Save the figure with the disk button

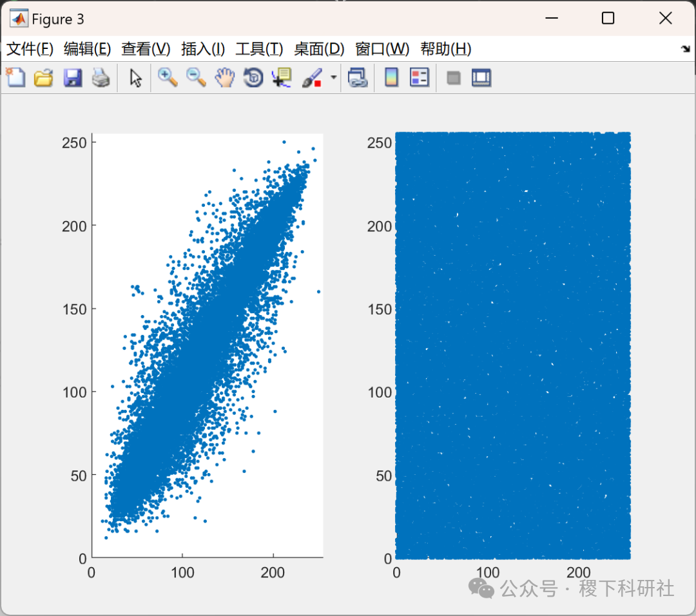coord(72,77)
